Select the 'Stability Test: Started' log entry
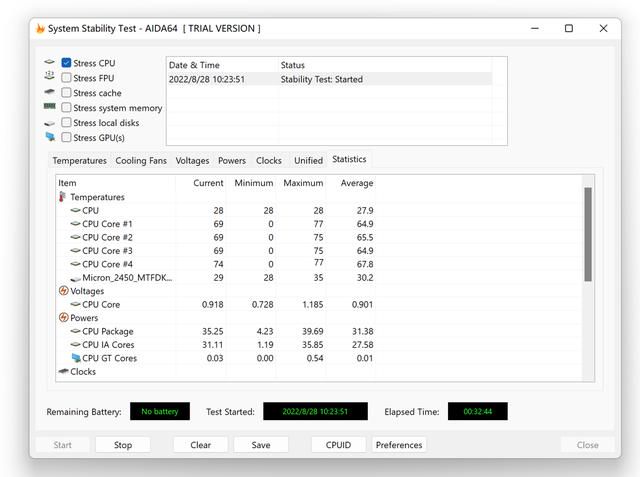 [x=322, y=79]
